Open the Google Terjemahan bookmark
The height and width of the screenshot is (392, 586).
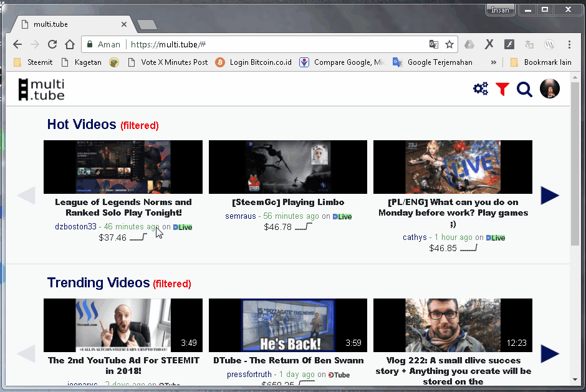point(433,62)
